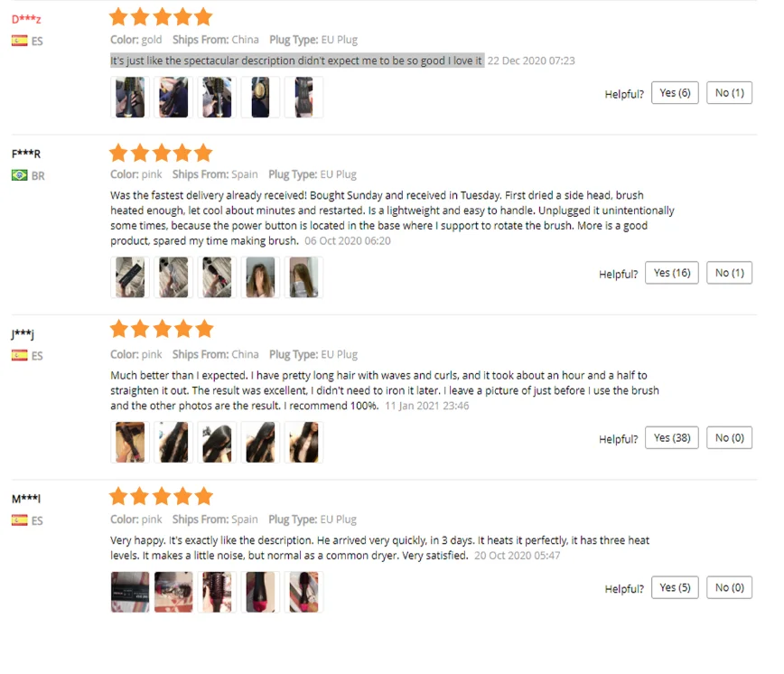Viewport: 784px width, 674px height.
Task: Click Yes (38) on J***j's review
Action: tap(671, 438)
